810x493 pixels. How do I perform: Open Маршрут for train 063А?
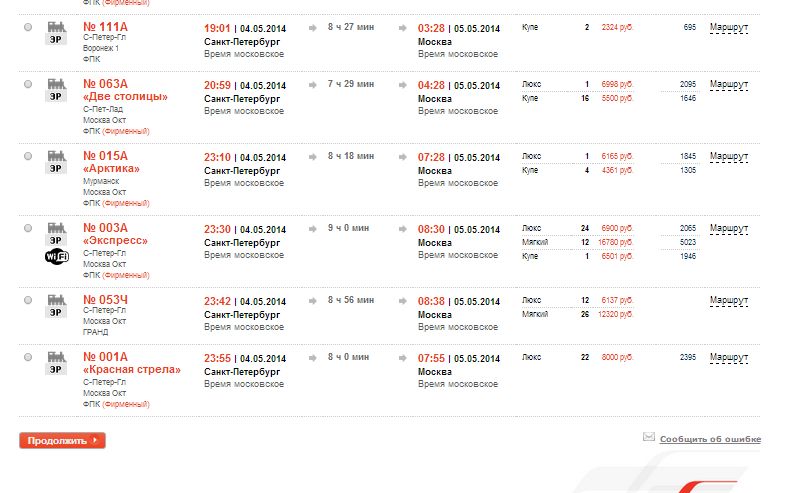click(728, 84)
